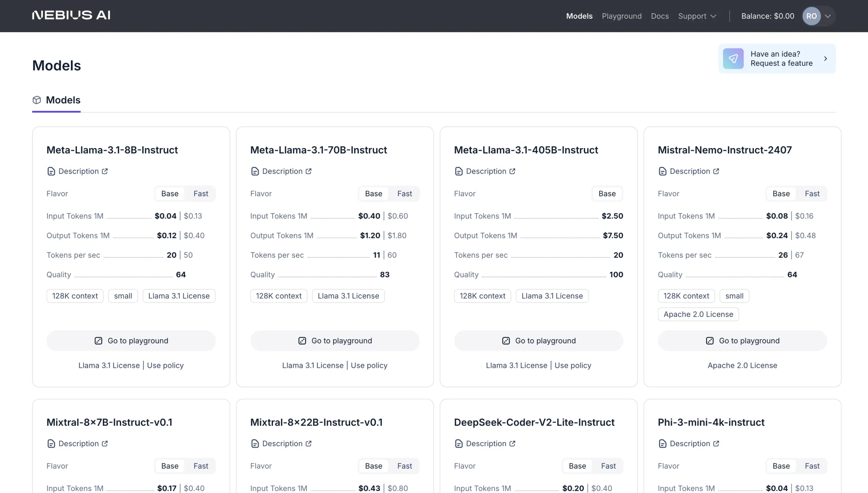868x493 pixels.
Task: Go to playground for Meta-Llama-3.1-70B-Instruct
Action: click(335, 341)
